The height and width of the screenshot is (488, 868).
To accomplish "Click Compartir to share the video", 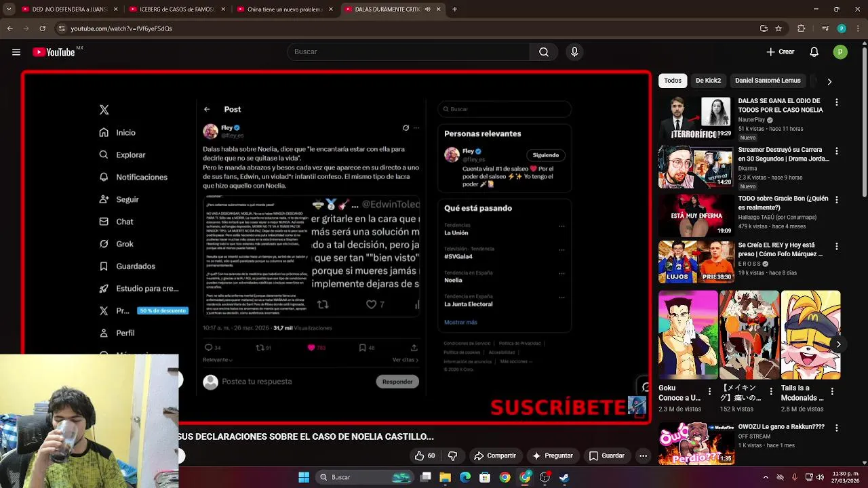I will coord(495,456).
